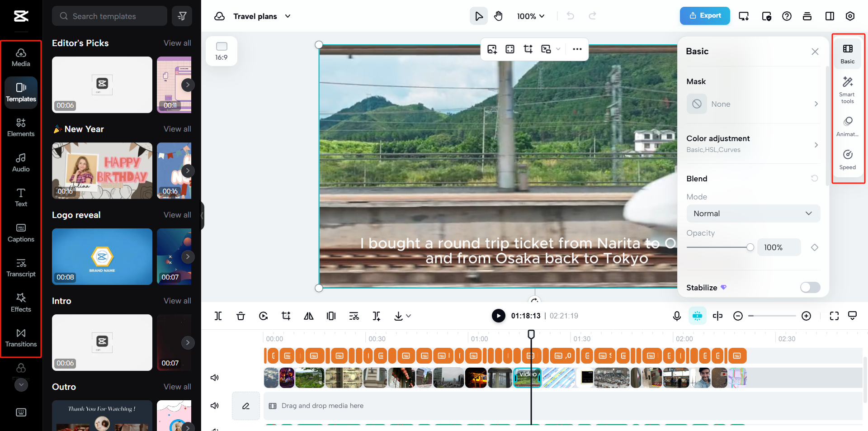Viewport: 868px width, 431px height.
Task: Open the Speed settings panel
Action: click(x=847, y=160)
